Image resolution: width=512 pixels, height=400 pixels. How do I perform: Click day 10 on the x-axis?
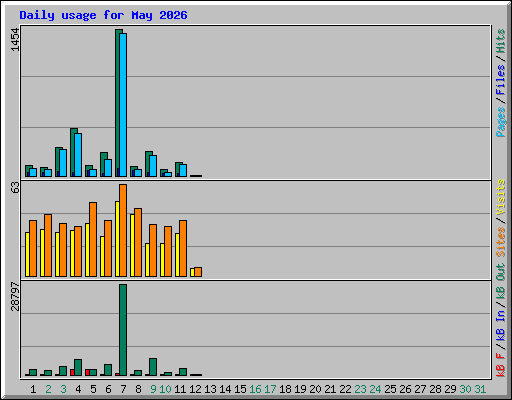[x=165, y=389]
